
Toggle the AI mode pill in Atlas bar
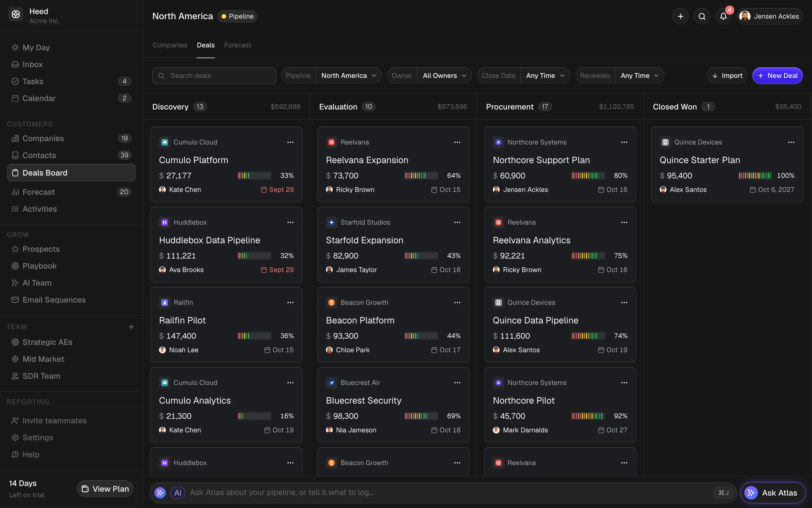(x=178, y=492)
